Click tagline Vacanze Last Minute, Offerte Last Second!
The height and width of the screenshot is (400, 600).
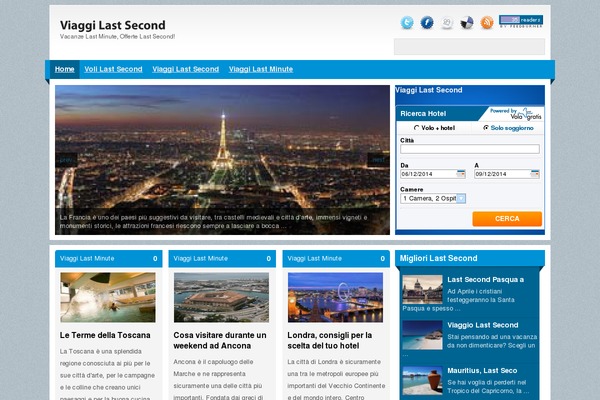[117, 37]
